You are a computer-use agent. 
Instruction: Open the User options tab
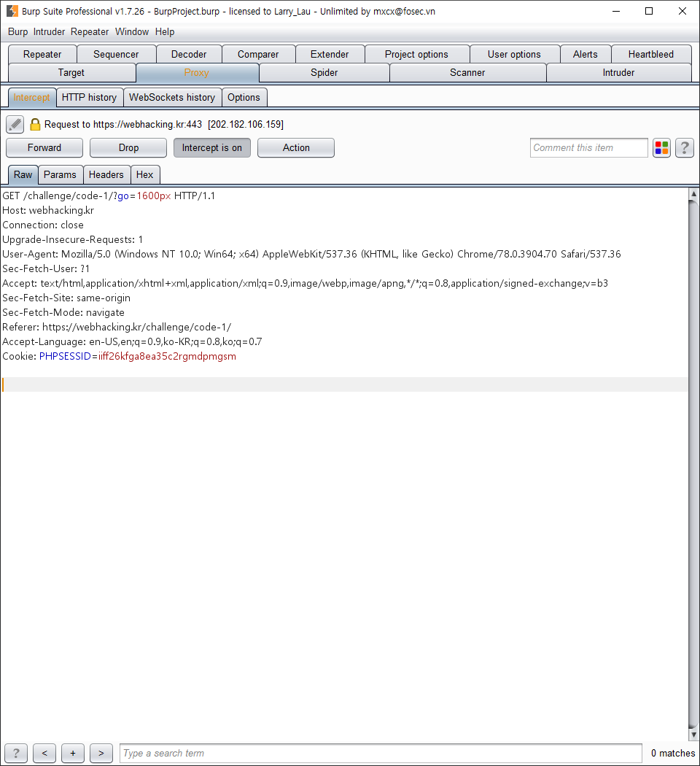tap(515, 54)
